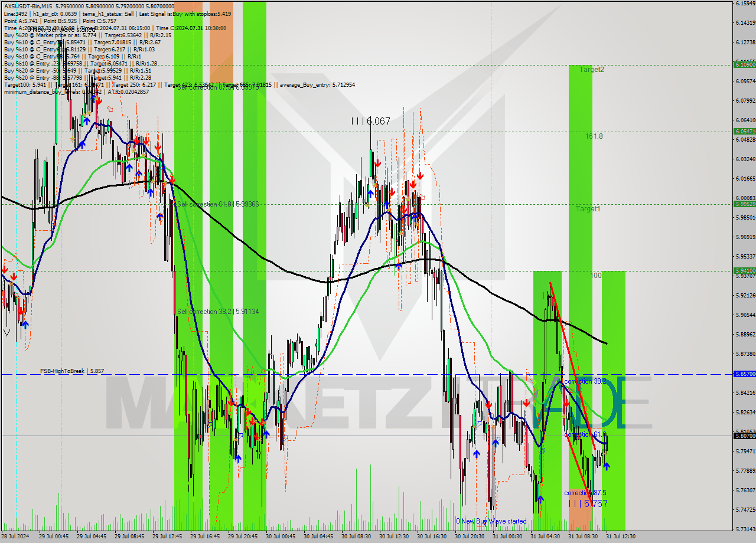The image size is (756, 543).
Task: Select the green 5.94100 price tag
Action: 744,271
